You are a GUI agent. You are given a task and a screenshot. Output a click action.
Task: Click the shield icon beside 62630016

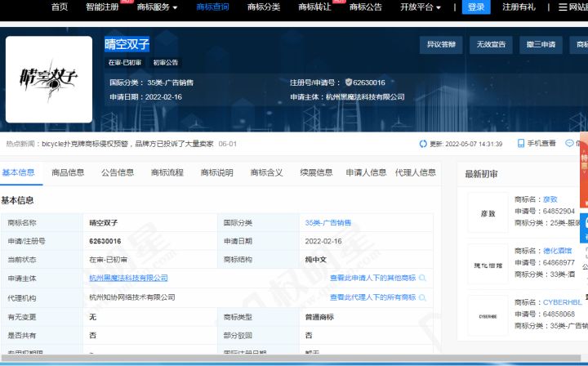[349, 83]
